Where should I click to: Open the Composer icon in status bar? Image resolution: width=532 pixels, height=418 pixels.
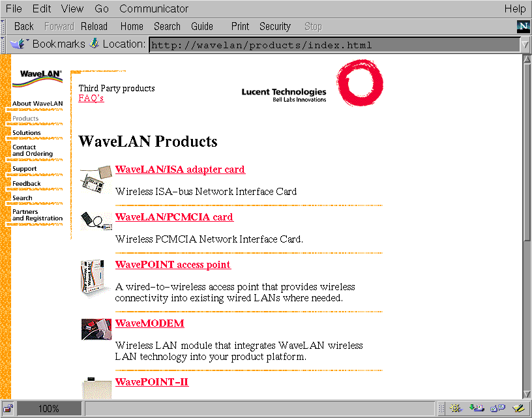point(518,409)
